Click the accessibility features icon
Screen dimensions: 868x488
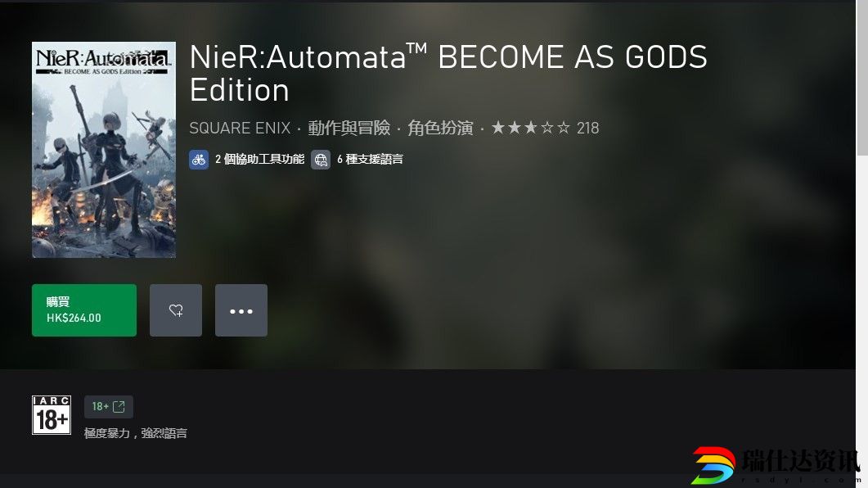199,160
